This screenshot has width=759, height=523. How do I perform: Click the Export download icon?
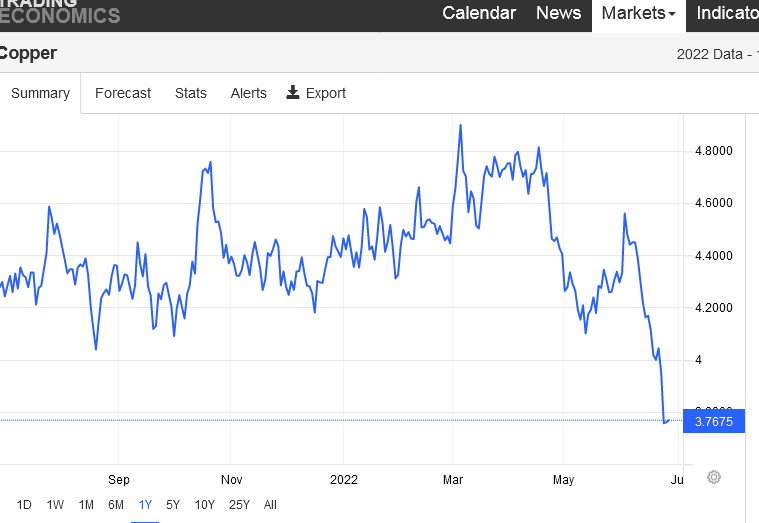[293, 93]
